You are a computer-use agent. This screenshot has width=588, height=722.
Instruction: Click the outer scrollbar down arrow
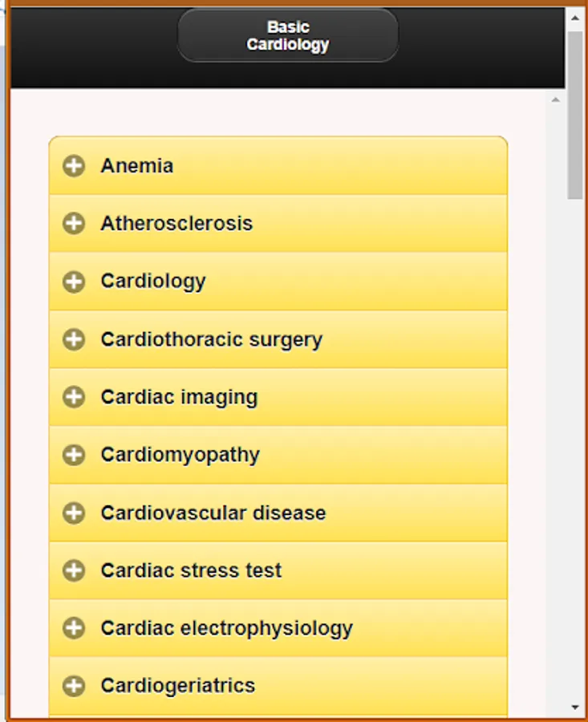pyautogui.click(x=575, y=707)
